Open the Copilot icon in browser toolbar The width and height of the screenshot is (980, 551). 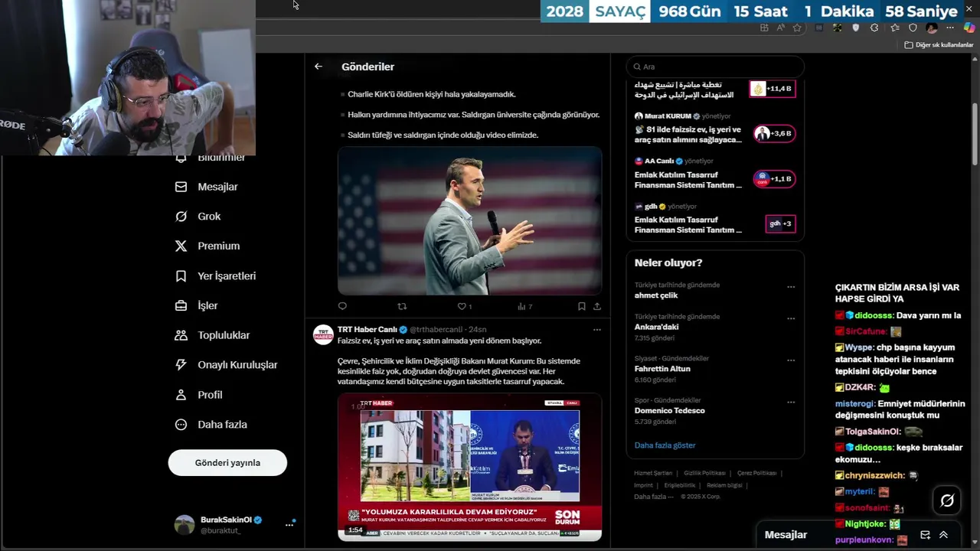pyautogui.click(x=969, y=28)
